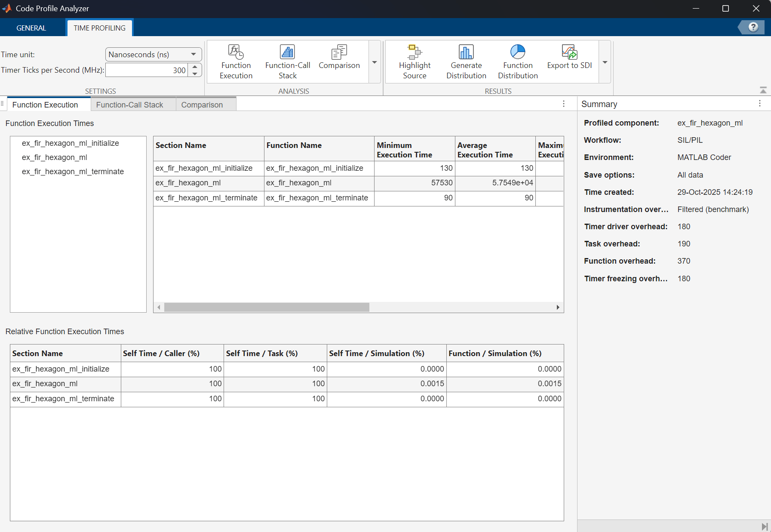
Task: Switch to the GENERAL ribbon tab
Action: click(31, 28)
